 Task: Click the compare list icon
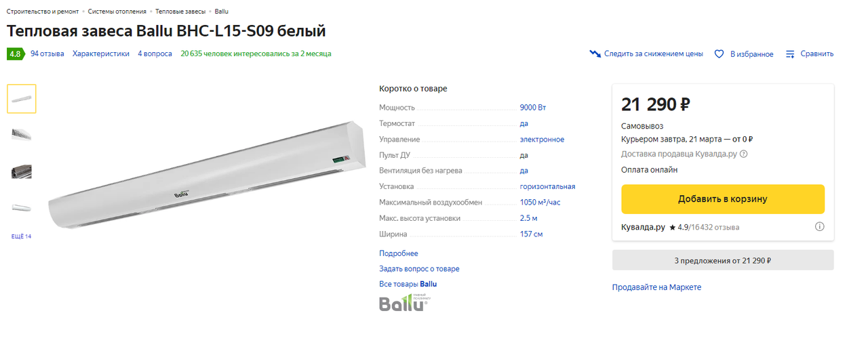pos(790,54)
